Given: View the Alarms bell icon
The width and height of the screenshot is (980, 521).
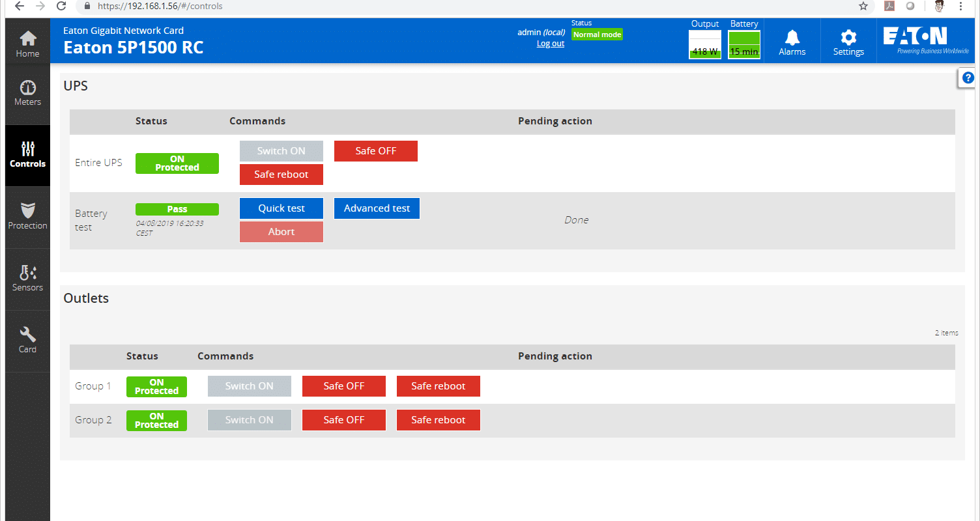Looking at the screenshot, I should (792, 42).
